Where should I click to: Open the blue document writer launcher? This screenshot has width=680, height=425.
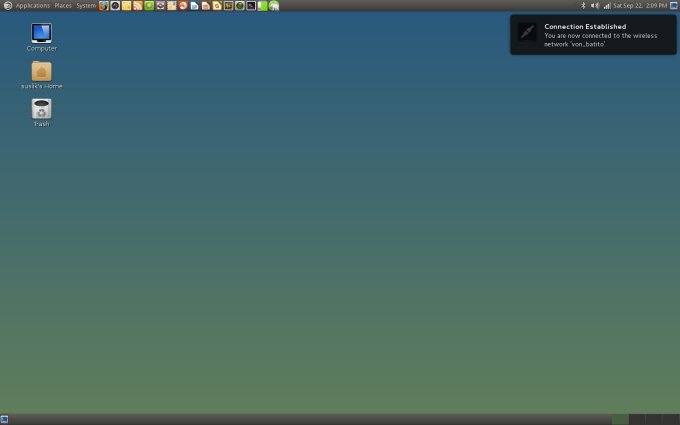point(194,6)
